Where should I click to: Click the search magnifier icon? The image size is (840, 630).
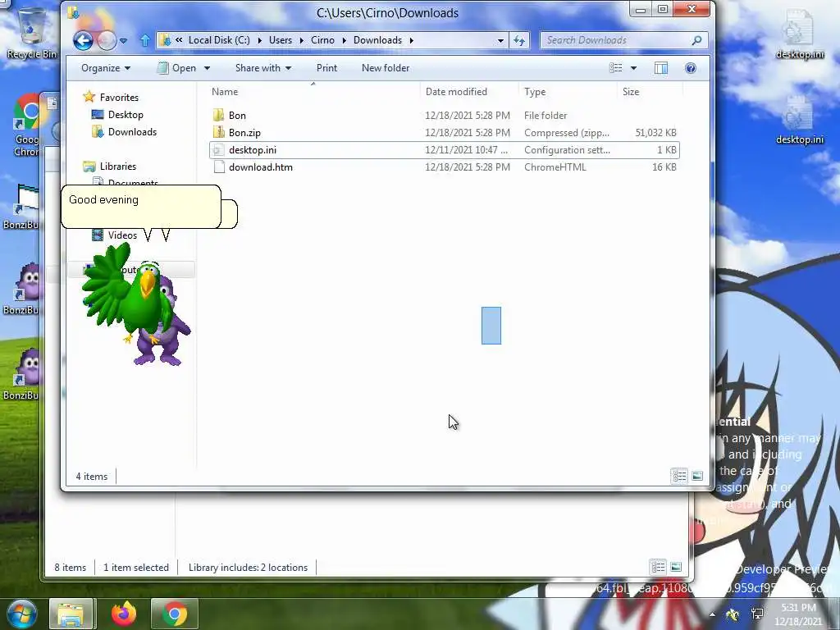[x=696, y=40]
